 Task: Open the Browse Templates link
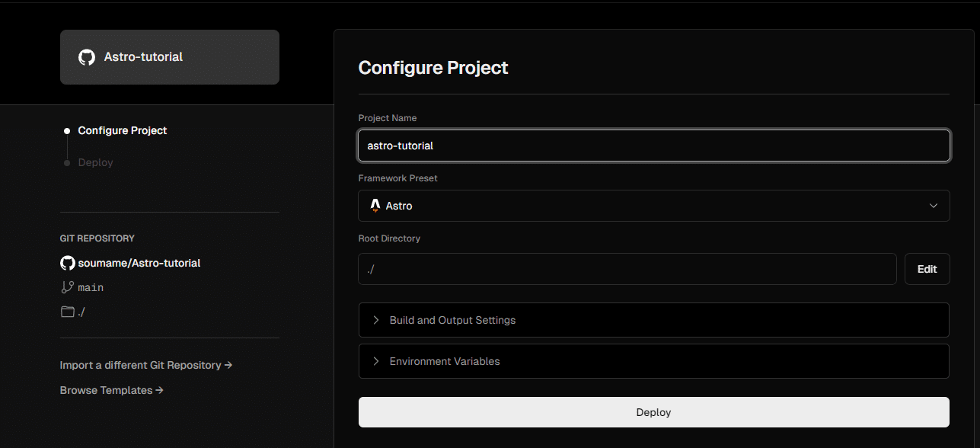[112, 391]
